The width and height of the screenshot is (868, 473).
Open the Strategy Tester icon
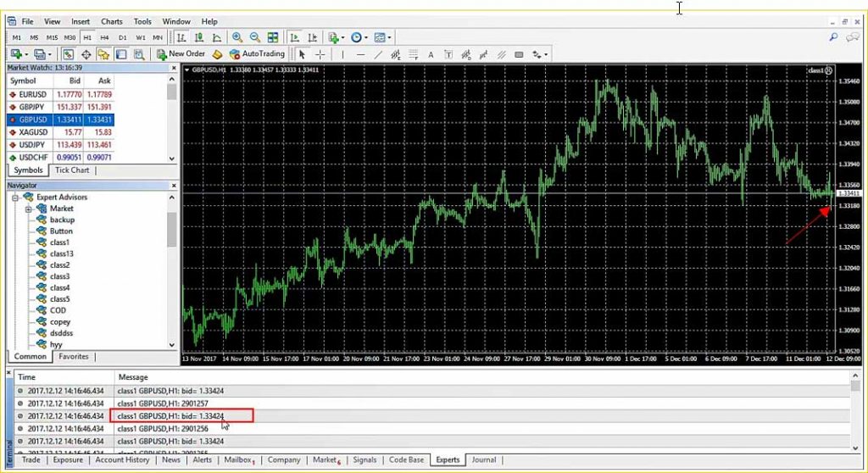(x=139, y=54)
